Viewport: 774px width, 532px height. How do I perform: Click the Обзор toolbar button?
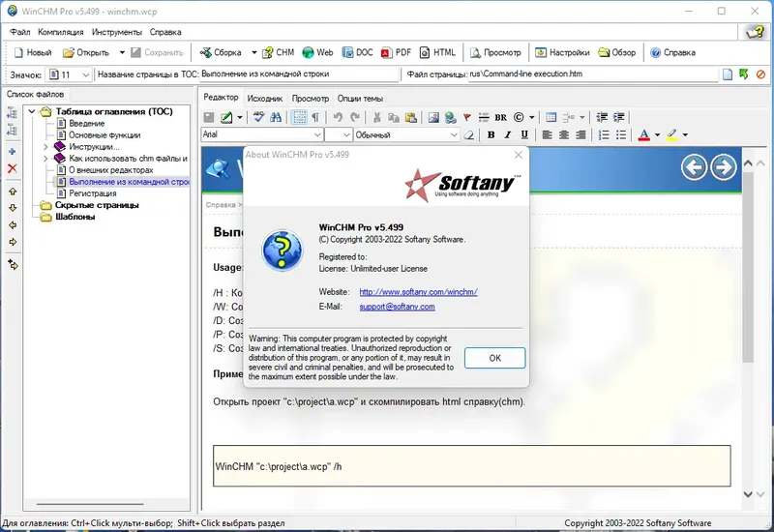click(x=617, y=52)
